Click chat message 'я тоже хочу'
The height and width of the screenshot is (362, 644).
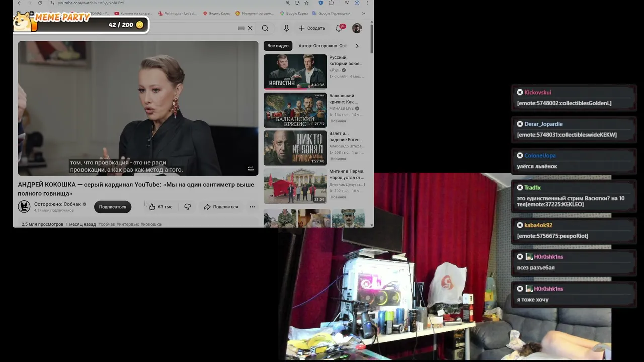533,300
